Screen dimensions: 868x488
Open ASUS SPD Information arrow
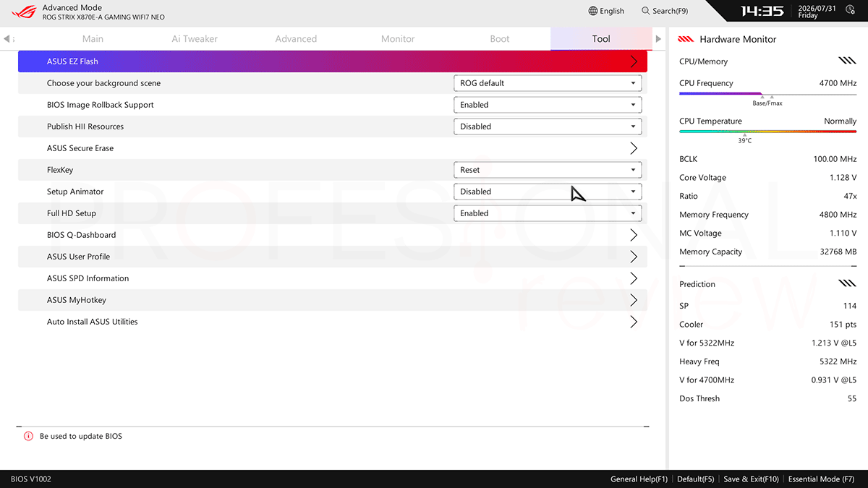pyautogui.click(x=634, y=278)
